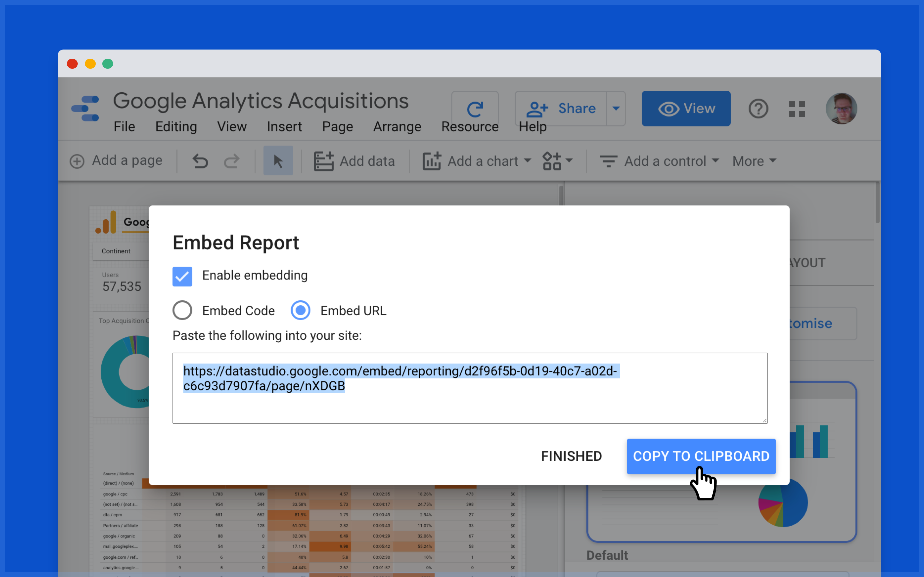Click the refresh data icon
The height and width of the screenshot is (577, 924).
[475, 109]
